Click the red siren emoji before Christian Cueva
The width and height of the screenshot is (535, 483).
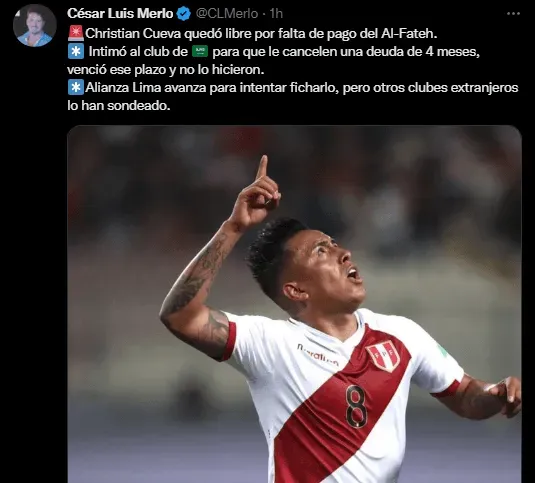coord(76,33)
